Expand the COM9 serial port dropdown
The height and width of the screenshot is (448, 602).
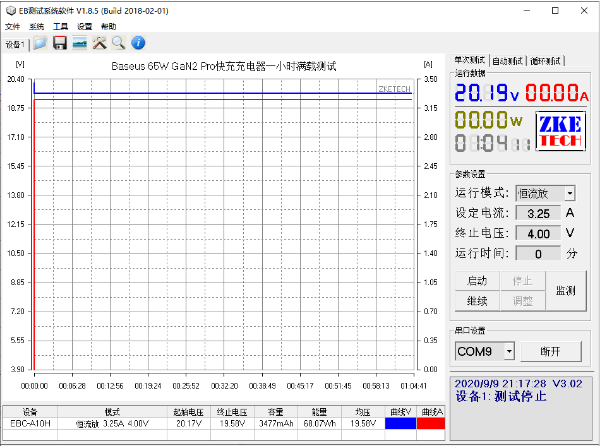pyautogui.click(x=509, y=351)
